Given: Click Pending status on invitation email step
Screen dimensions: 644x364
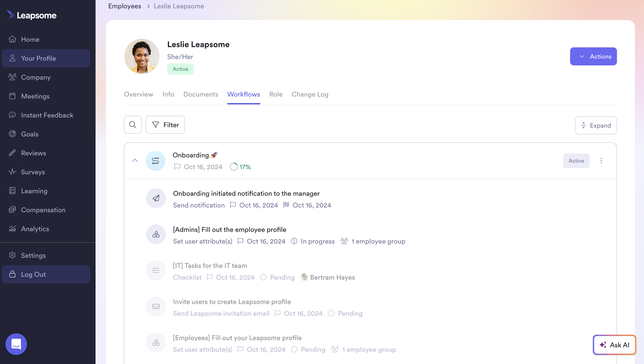Looking at the screenshot, I should pyautogui.click(x=345, y=313).
